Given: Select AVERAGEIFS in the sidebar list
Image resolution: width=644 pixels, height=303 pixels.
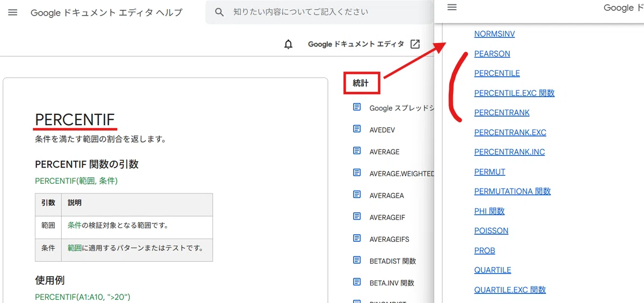Looking at the screenshot, I should coord(389,239).
